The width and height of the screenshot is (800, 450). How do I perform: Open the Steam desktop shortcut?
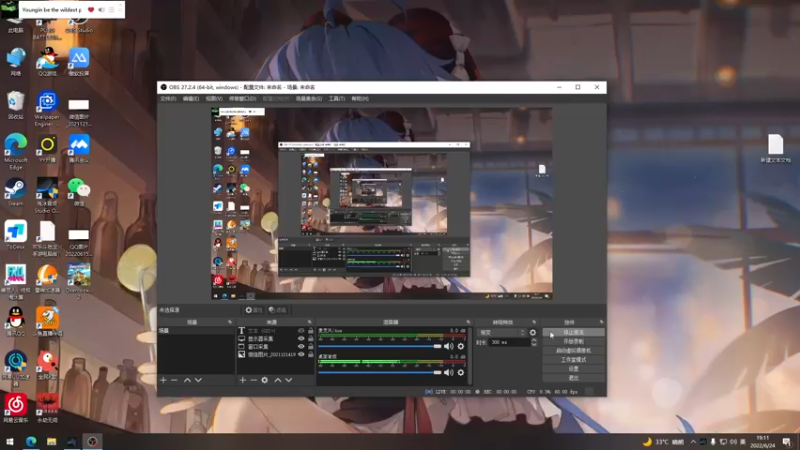tap(15, 192)
